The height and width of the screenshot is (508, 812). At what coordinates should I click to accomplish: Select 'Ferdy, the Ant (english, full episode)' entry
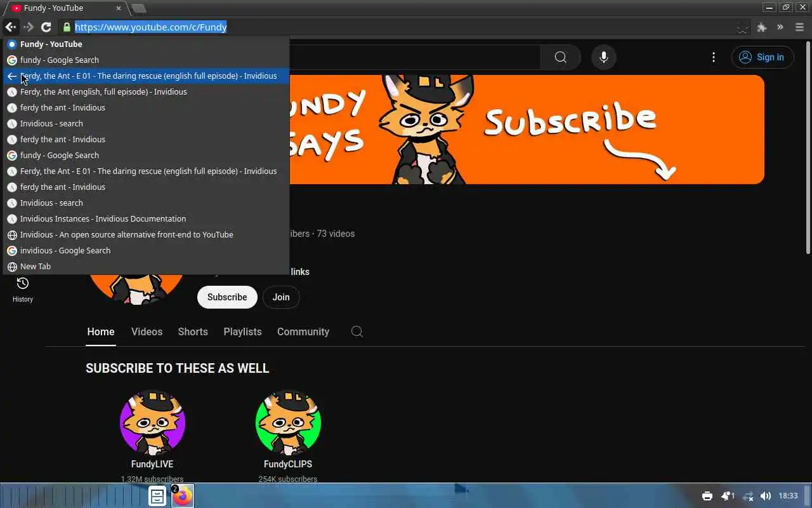[147, 91]
